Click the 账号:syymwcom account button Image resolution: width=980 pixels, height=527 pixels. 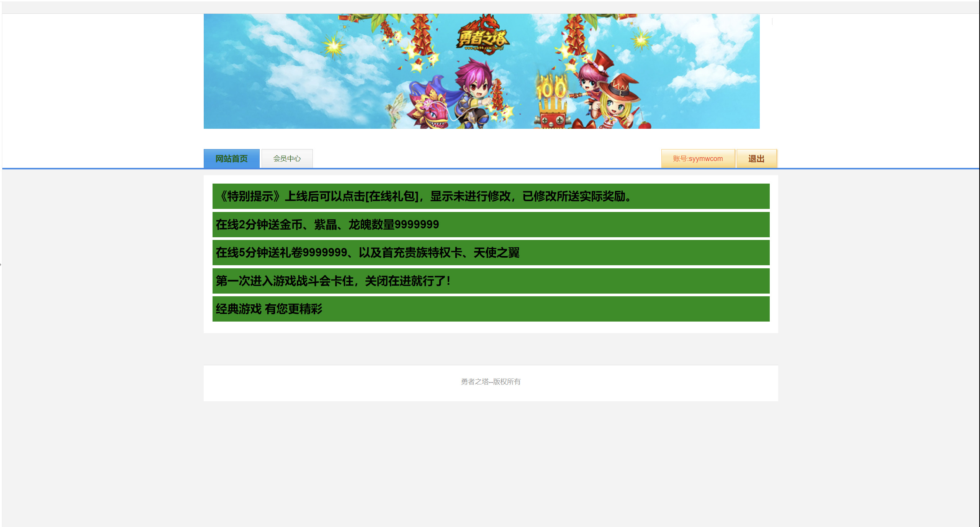tap(698, 159)
